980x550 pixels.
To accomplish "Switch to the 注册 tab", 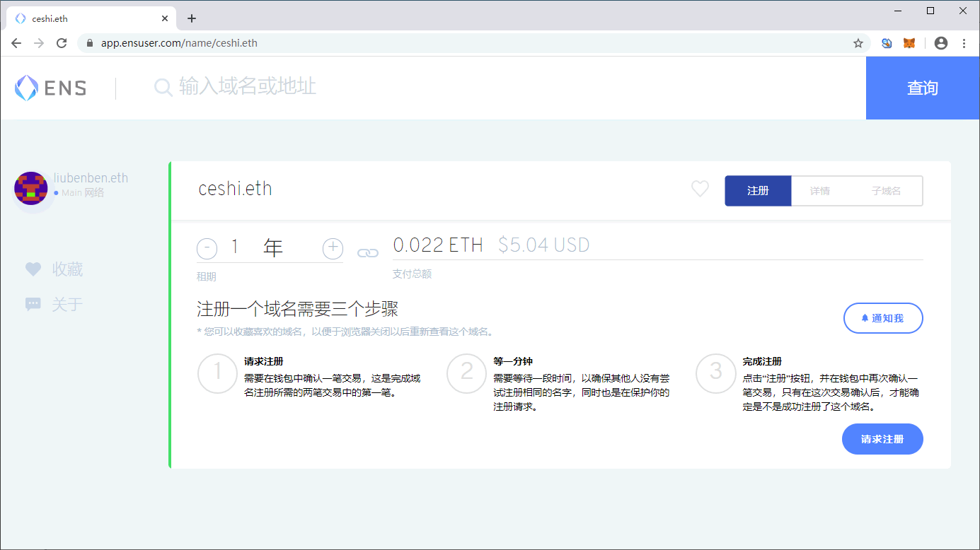I will [x=758, y=191].
